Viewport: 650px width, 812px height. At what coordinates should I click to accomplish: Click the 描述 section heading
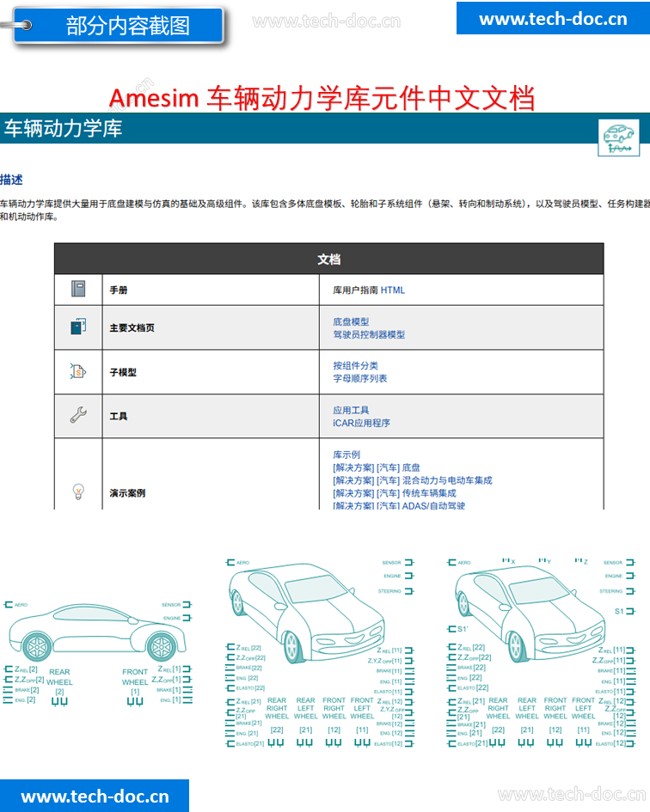[x=11, y=180]
